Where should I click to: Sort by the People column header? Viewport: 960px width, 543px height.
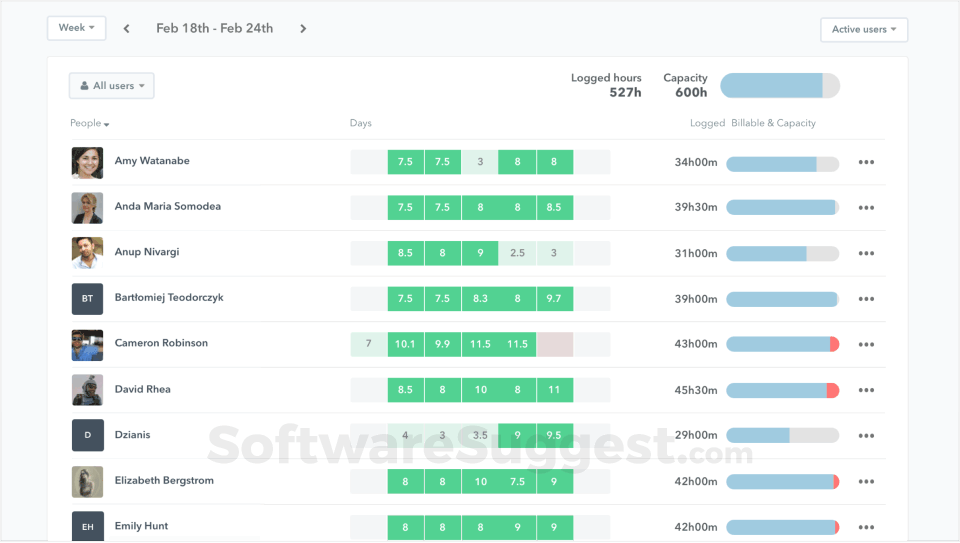point(89,124)
